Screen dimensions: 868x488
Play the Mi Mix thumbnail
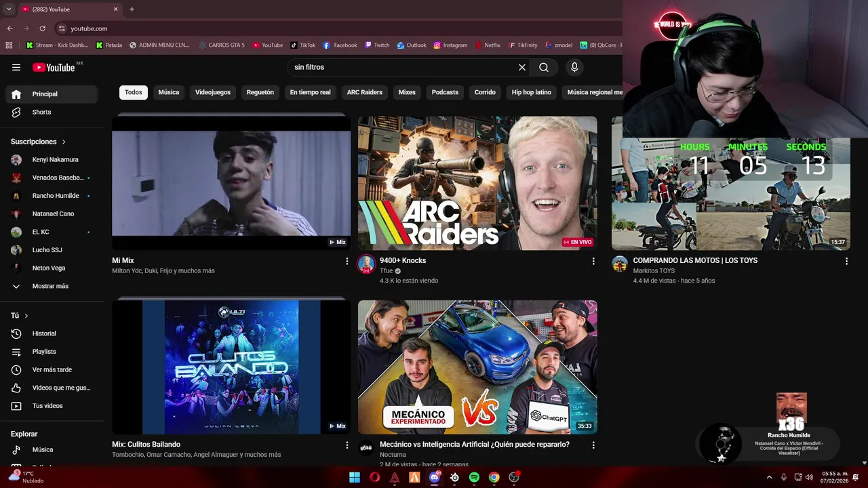pos(231,183)
